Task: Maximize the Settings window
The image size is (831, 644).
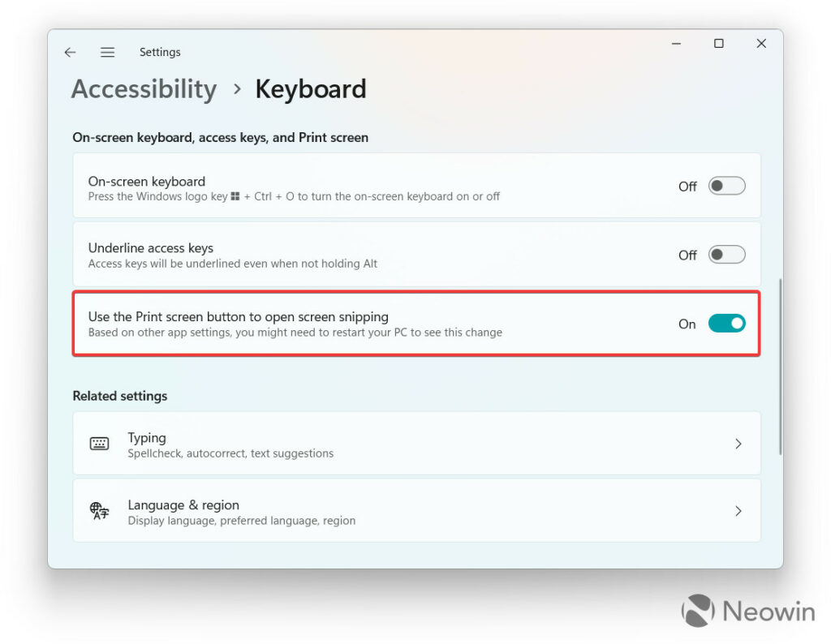Action: click(x=718, y=44)
